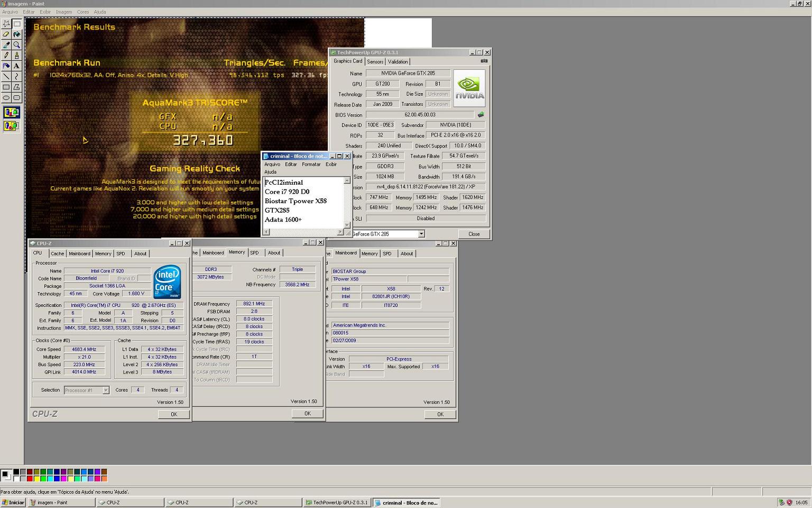Select the Text tool in Paint
812x508 pixels.
tap(17, 66)
